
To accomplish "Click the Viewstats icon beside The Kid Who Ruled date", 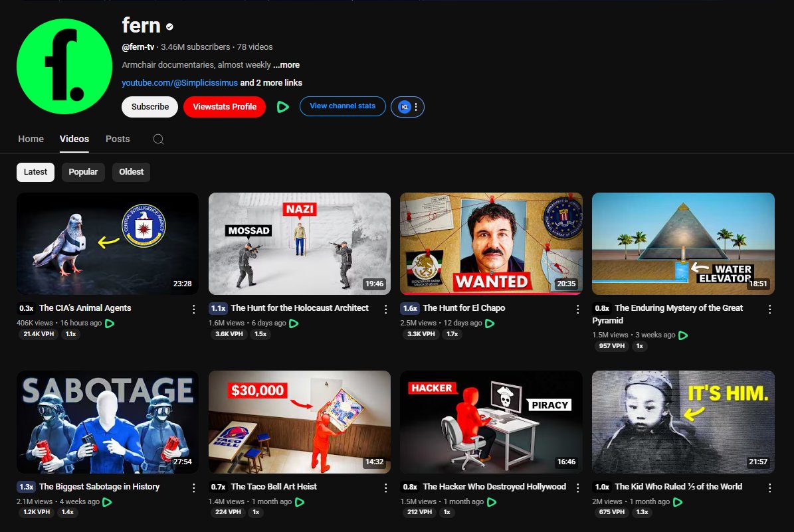I will click(678, 501).
